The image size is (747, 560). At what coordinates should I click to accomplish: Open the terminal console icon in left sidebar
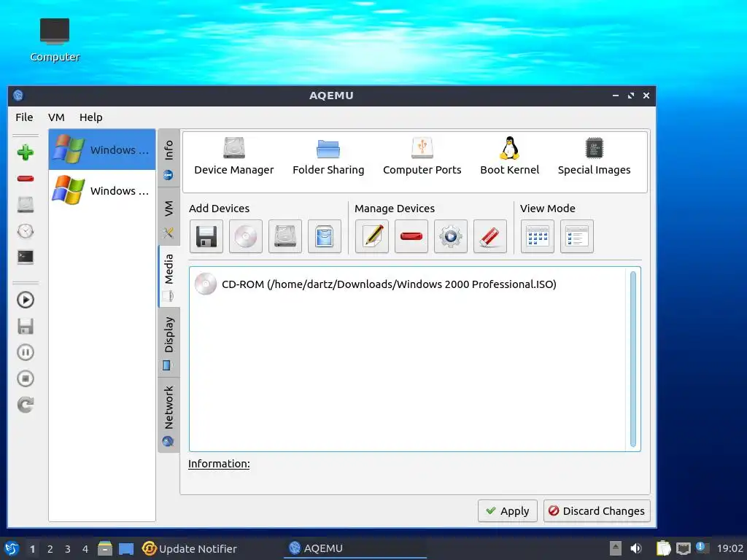pos(26,257)
